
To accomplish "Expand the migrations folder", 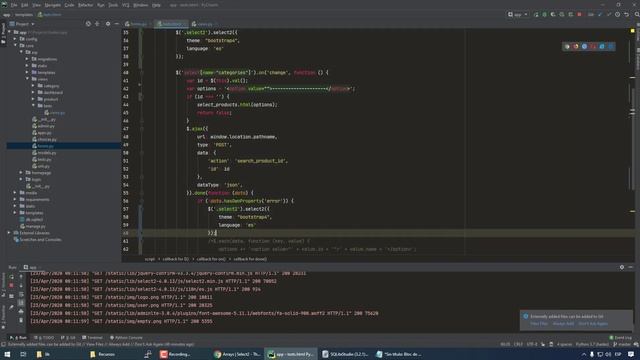I will click(x=27, y=59).
